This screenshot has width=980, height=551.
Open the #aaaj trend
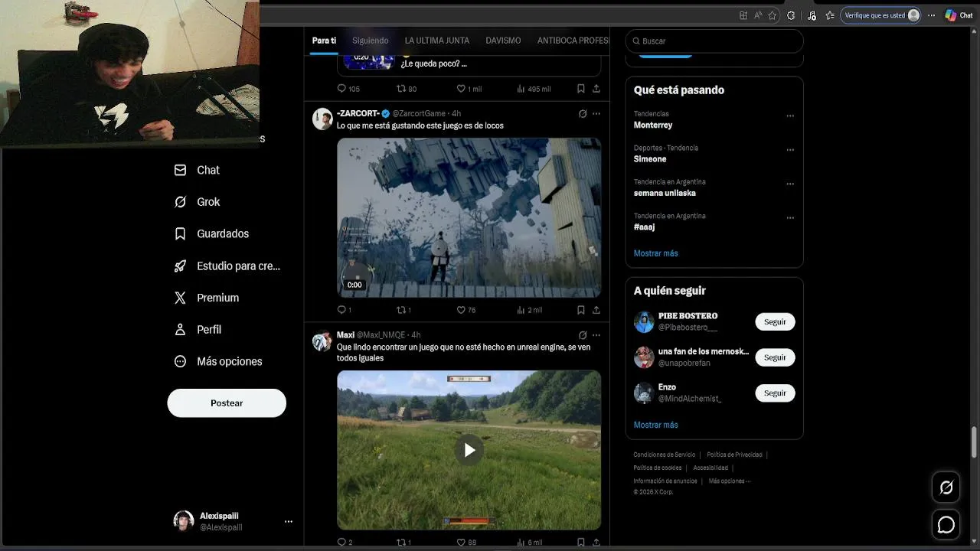point(644,227)
